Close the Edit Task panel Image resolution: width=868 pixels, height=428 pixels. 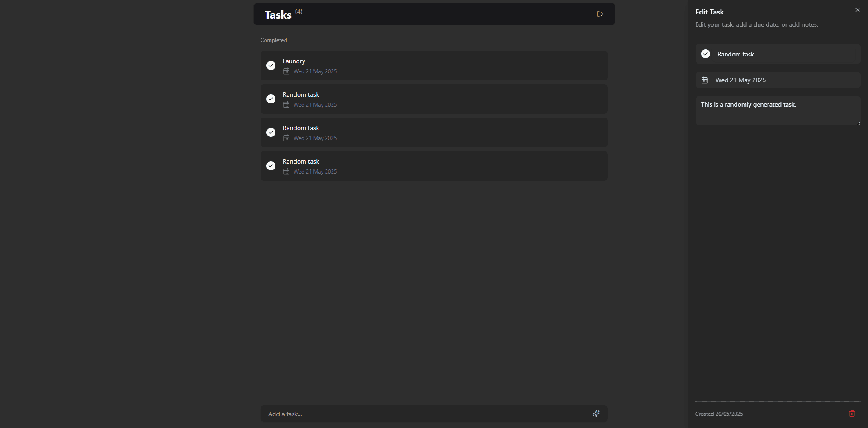pos(857,10)
